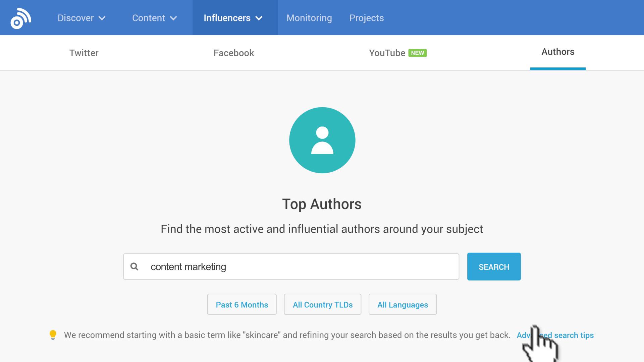Screen dimensions: 644x362
Task: Click the teal author avatar icon
Action: click(x=322, y=140)
